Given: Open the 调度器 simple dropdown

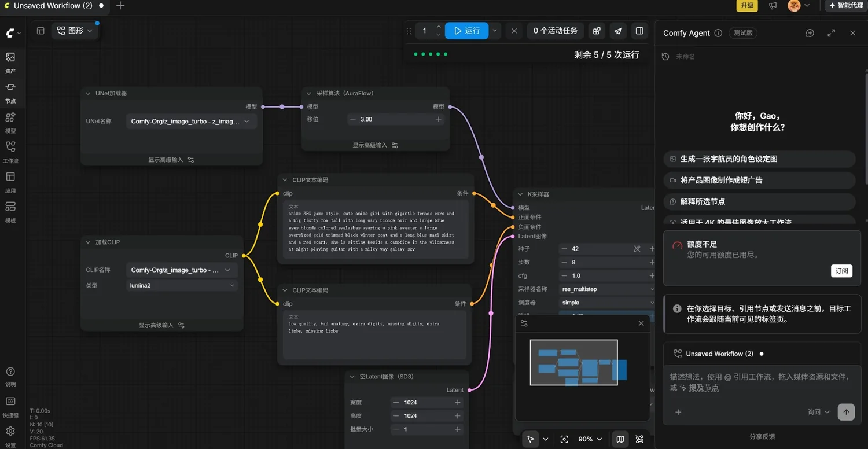Looking at the screenshot, I should click(x=607, y=303).
